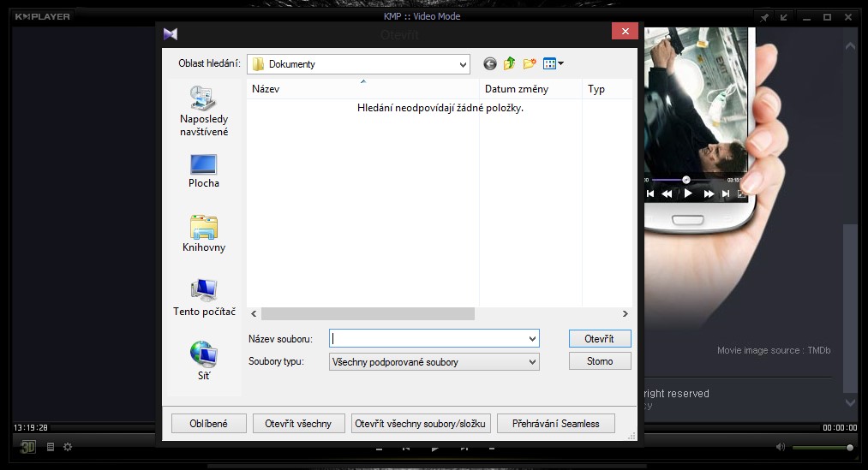The height and width of the screenshot is (470, 868).
Task: Open the view menu icon
Action: [553, 63]
